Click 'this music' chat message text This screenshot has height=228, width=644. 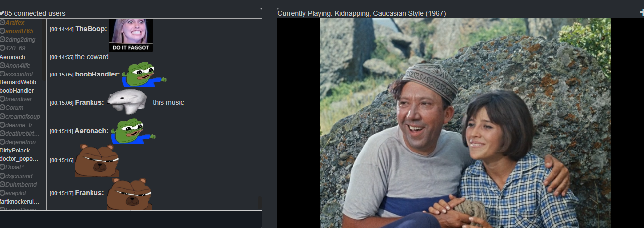tap(168, 102)
